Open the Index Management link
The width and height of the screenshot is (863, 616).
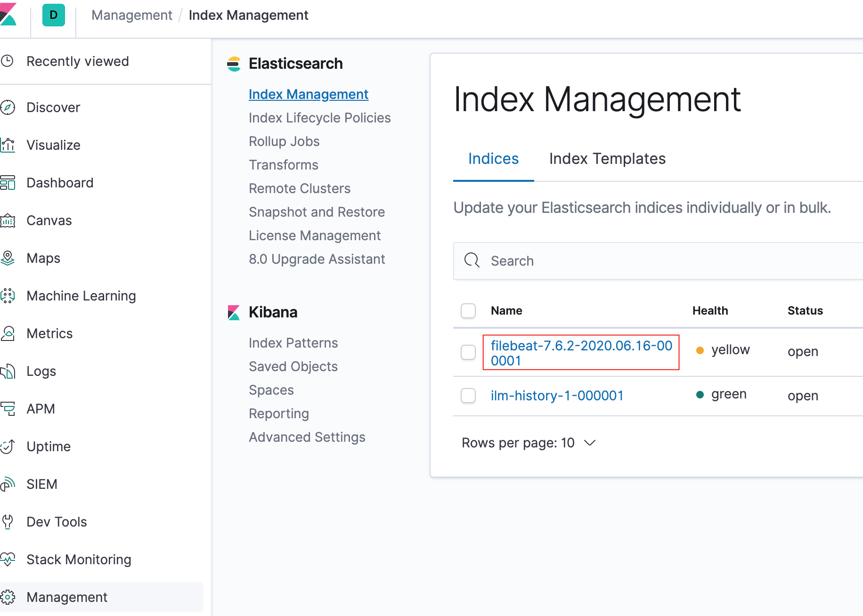click(x=308, y=94)
